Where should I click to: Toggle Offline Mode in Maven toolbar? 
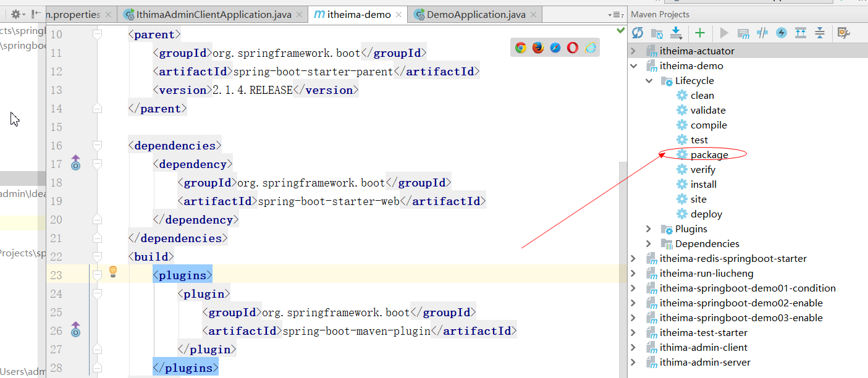762,33
